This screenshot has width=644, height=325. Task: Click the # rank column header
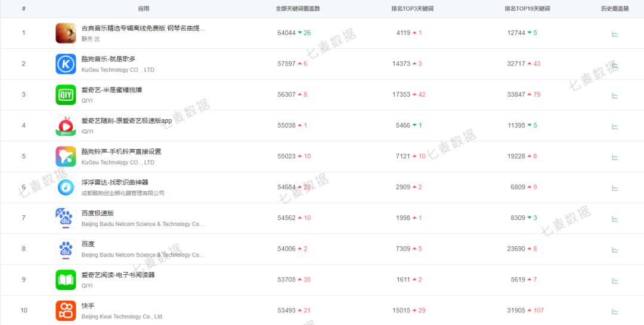tap(24, 8)
